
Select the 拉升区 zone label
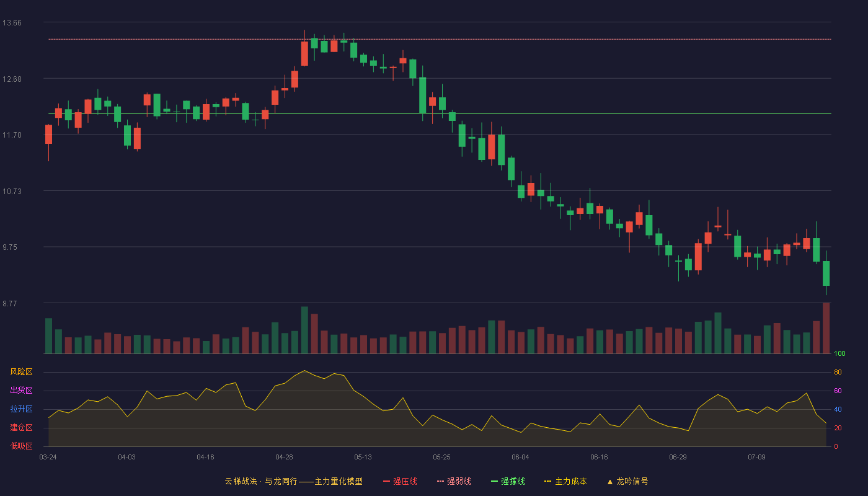click(x=21, y=409)
